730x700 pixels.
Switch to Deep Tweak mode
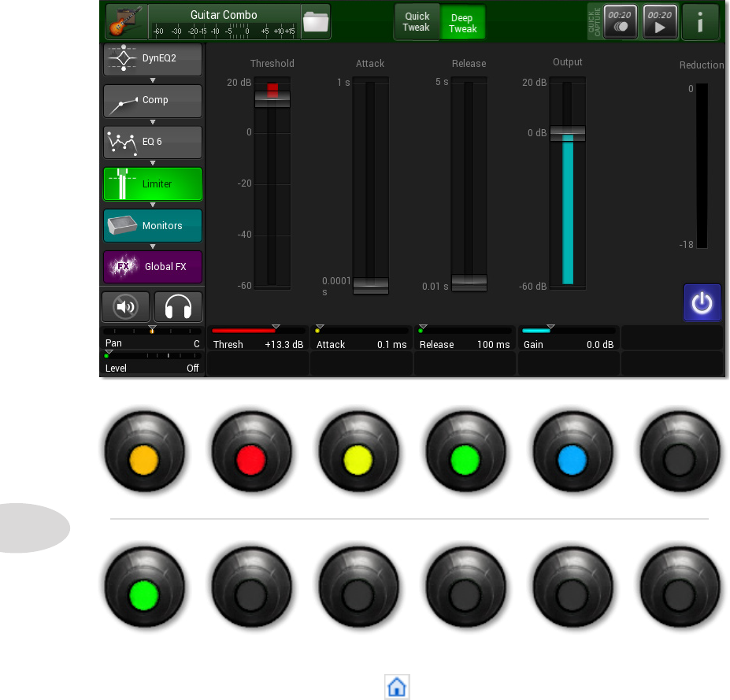click(462, 22)
